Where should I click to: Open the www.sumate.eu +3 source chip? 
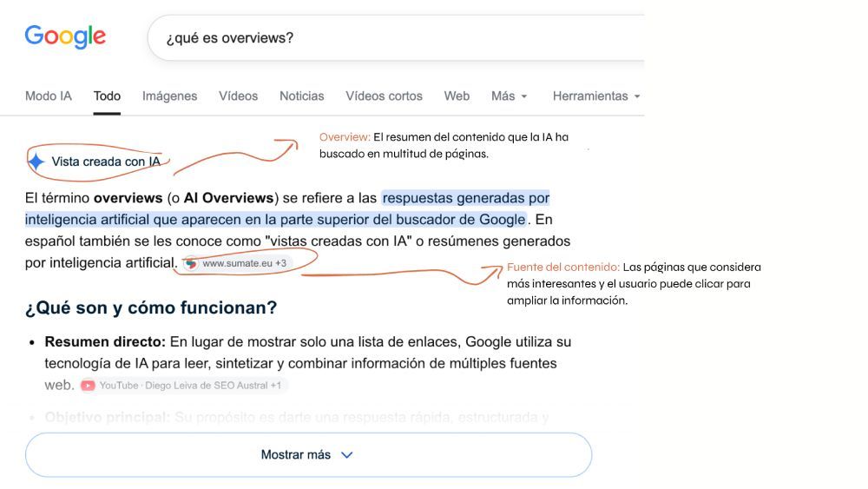click(237, 263)
